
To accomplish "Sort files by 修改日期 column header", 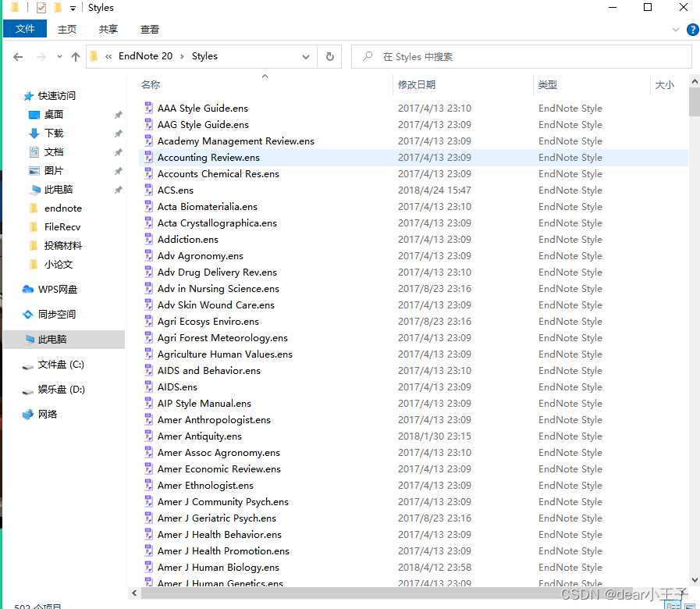I will pos(417,85).
